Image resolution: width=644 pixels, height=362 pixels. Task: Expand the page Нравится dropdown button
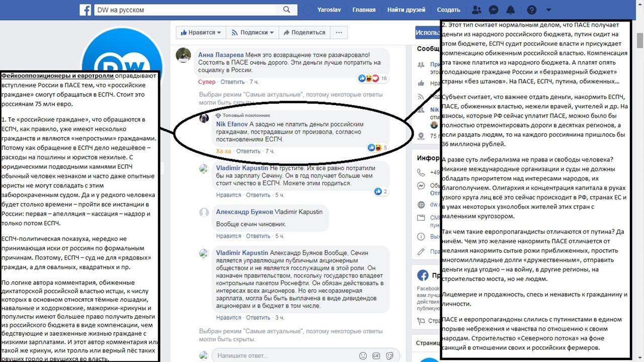(200, 32)
